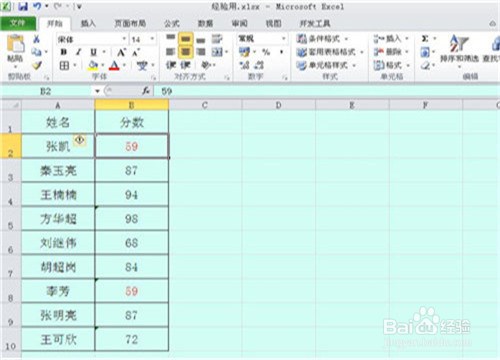Open the fill color dropdown arrow
Image resolution: width=500 pixels, height=360 pixels.
point(103,65)
